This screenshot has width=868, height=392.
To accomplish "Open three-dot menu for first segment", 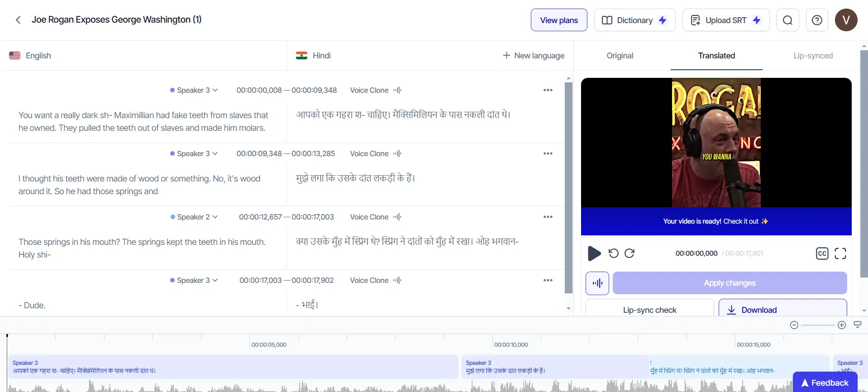I will pos(548,90).
